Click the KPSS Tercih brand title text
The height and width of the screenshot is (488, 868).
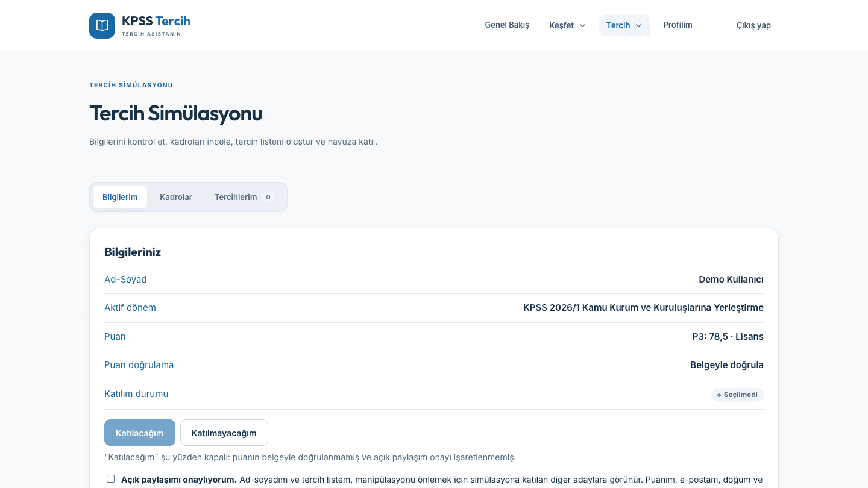point(156,21)
